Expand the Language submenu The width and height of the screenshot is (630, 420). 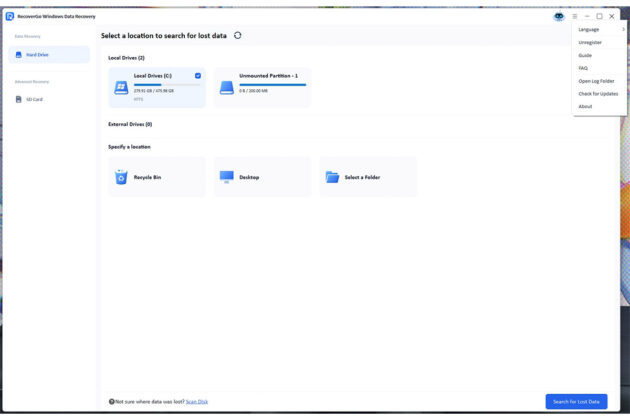pyautogui.click(x=599, y=29)
